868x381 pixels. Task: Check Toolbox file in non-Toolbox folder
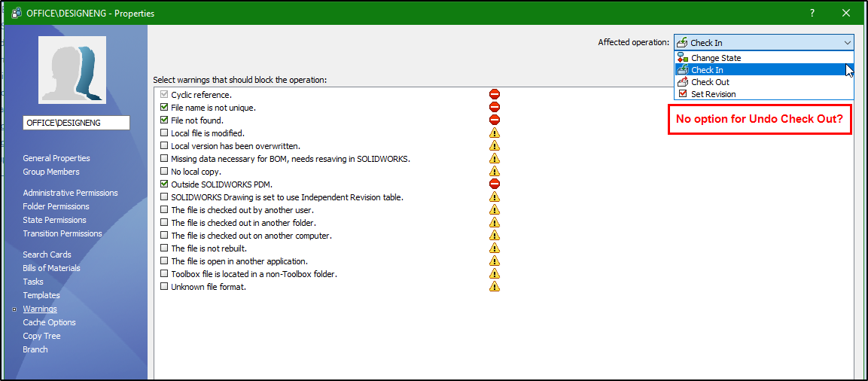(x=164, y=273)
